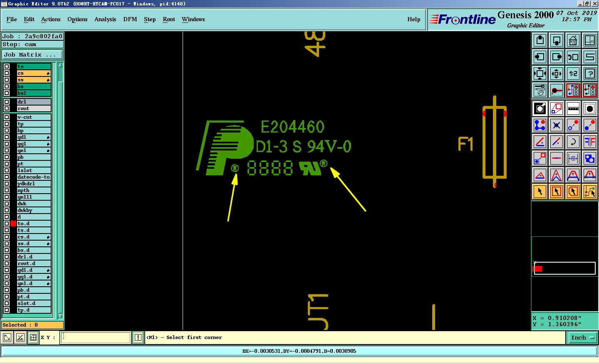
Task: Select the tp.d layer name
Action: pyautogui.click(x=34, y=310)
